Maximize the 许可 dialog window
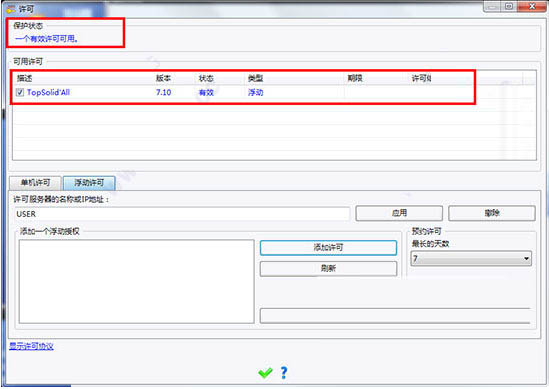549x389 pixels. 509,7
